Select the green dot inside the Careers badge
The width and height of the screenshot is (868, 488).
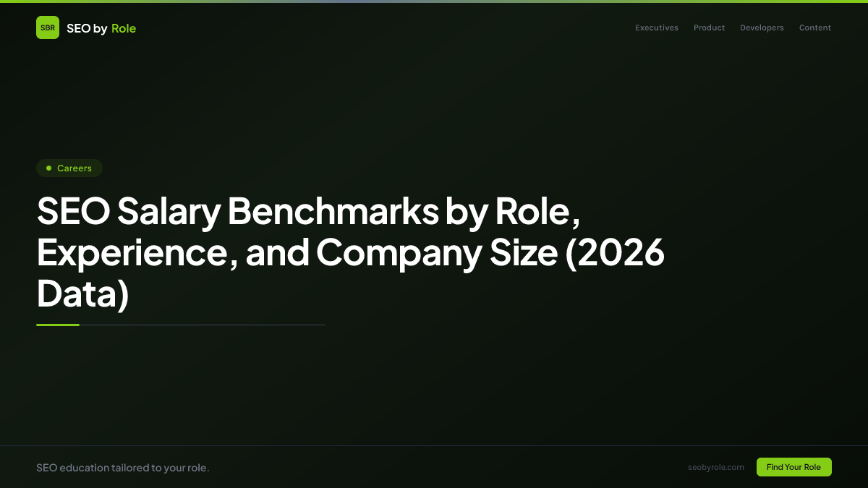(x=48, y=168)
